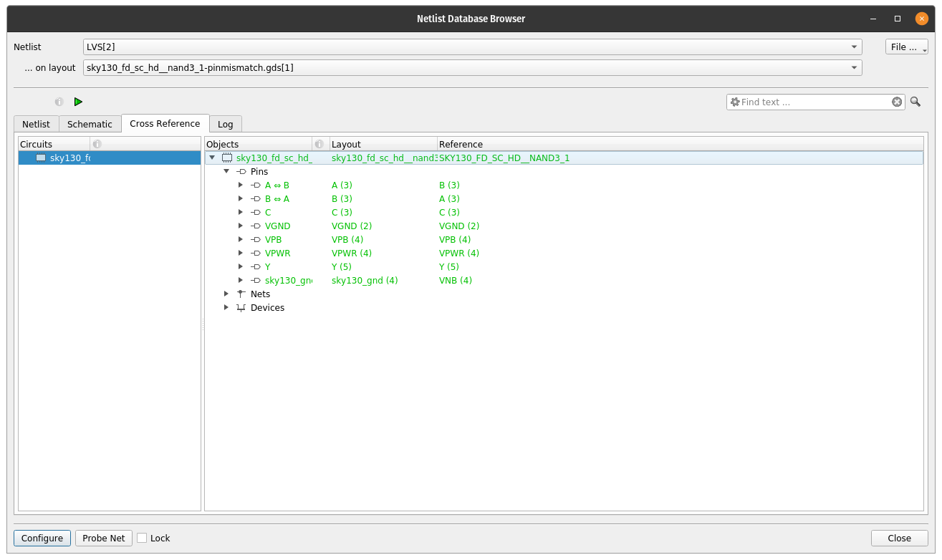Screen dimensions: 942x560
Task: Click into the Find text field
Action: (815, 102)
